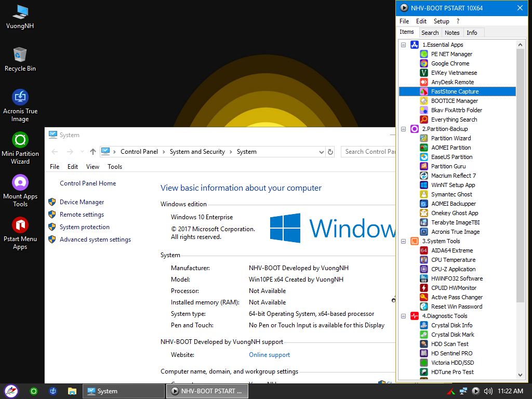Open PStart Edit menu

[x=421, y=21]
